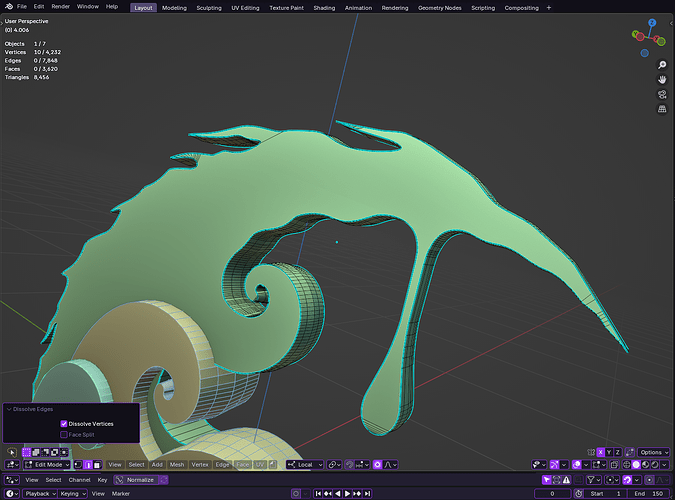Toggle show overlays button

tap(576, 465)
